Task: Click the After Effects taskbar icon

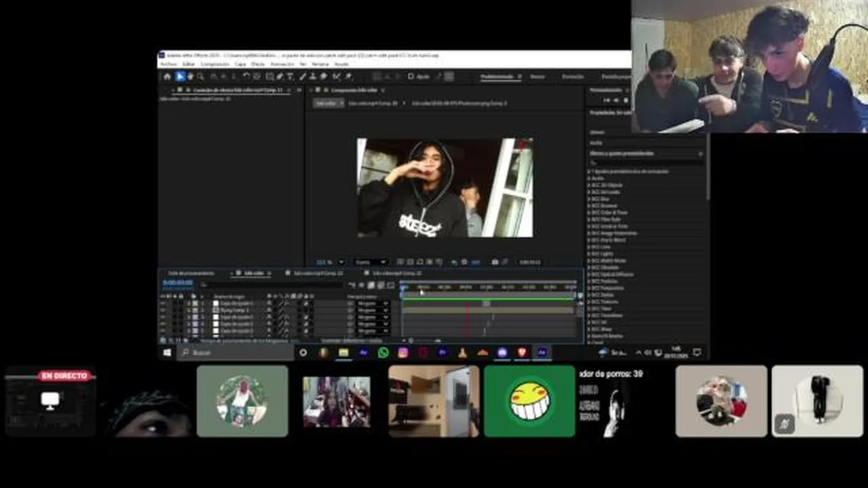Action: coord(541,352)
